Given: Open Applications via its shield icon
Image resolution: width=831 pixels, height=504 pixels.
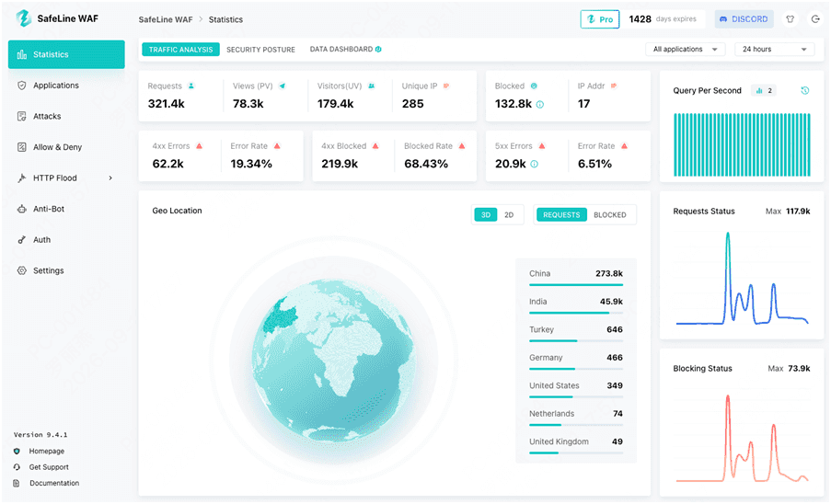Looking at the screenshot, I should [x=22, y=86].
